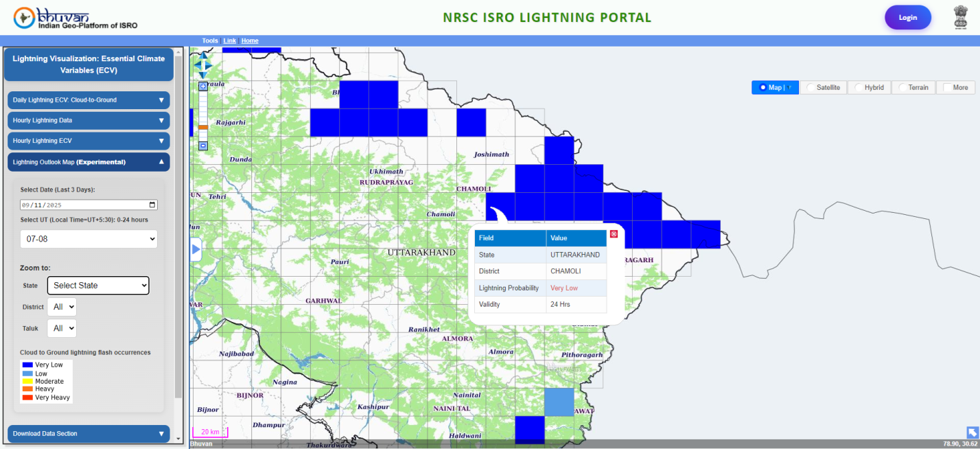Click the Bhuvan logo

click(x=75, y=18)
